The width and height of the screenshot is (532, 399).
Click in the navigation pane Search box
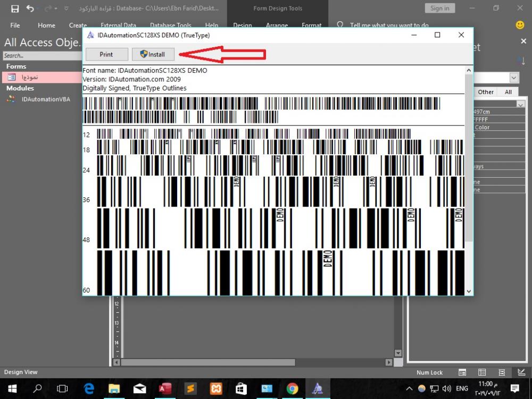coord(42,56)
